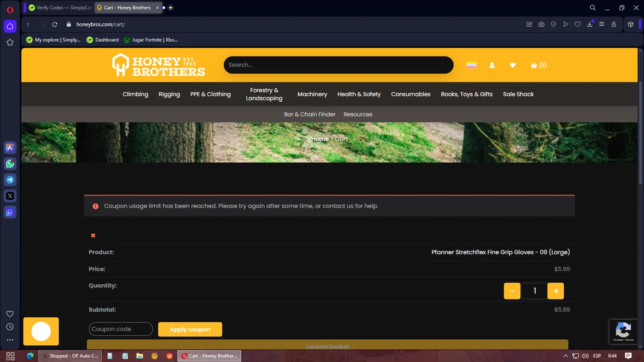Open Forestry & Landscaping menu
This screenshot has width=644, height=362.
tap(264, 94)
